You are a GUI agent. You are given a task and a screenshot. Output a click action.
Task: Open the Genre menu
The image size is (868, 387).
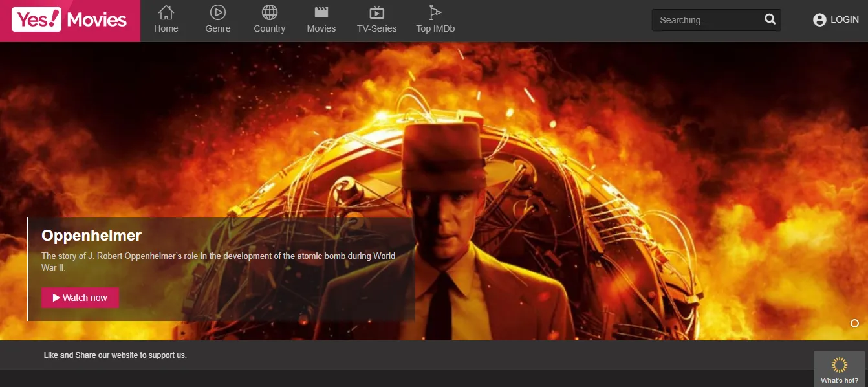[x=218, y=21]
